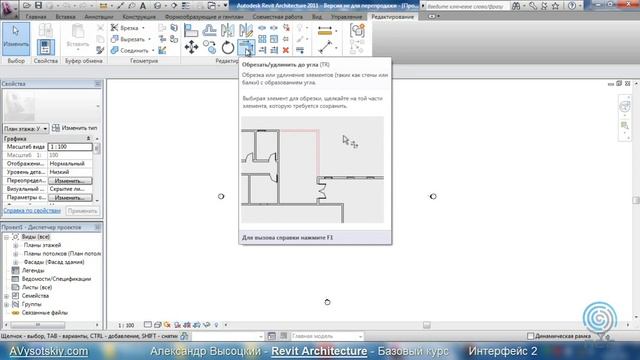640x360 pixels.
Task: Select the Trim/Extend to Corner tool
Action: coord(246,47)
